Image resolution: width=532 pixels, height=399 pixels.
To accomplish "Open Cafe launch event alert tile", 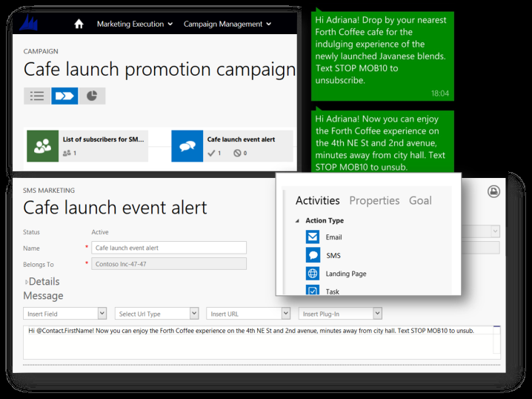I will click(x=232, y=146).
